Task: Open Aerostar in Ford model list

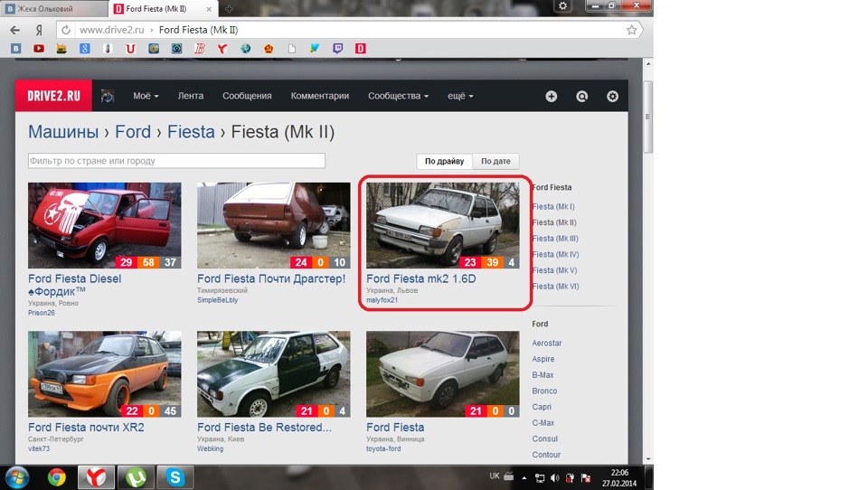Action: tap(547, 343)
